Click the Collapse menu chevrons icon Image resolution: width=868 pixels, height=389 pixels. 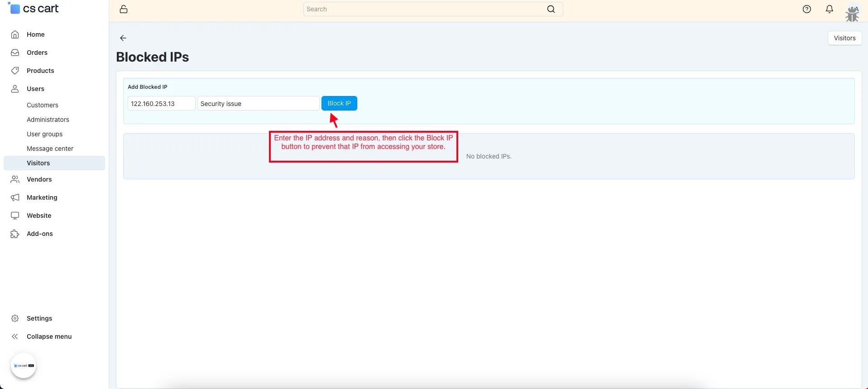pyautogui.click(x=15, y=336)
